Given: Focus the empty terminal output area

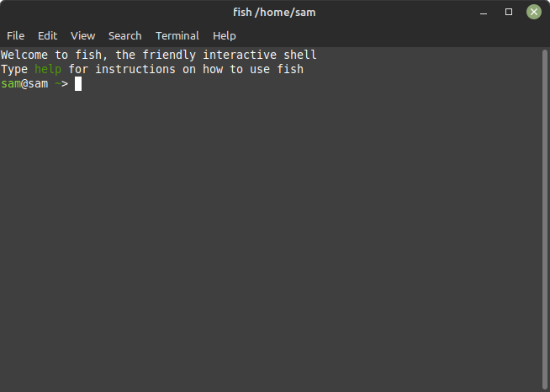Looking at the screenshot, I should [271, 239].
